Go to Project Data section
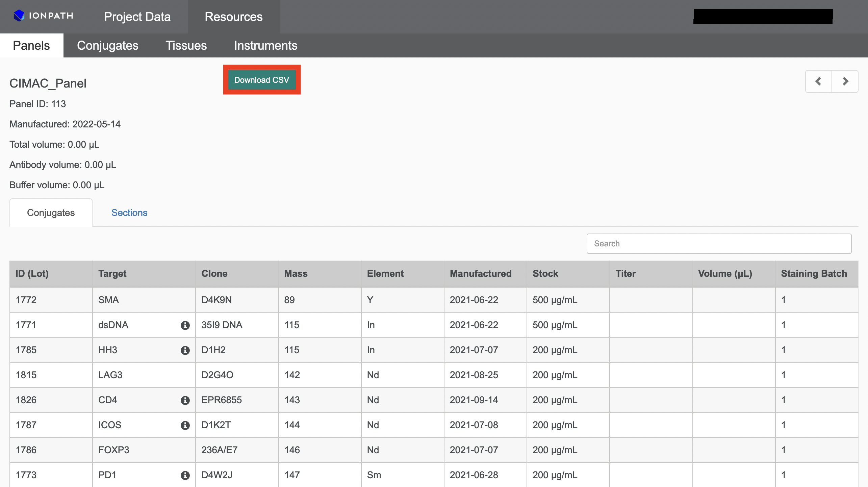The image size is (868, 487). (137, 17)
